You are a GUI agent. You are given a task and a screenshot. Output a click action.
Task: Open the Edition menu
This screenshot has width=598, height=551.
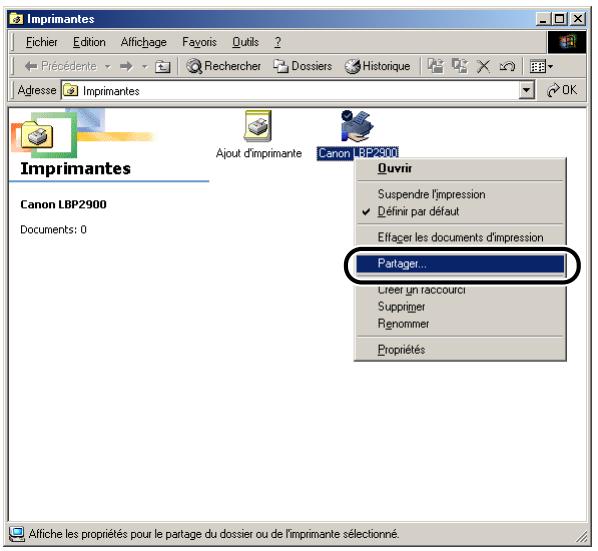[89, 42]
